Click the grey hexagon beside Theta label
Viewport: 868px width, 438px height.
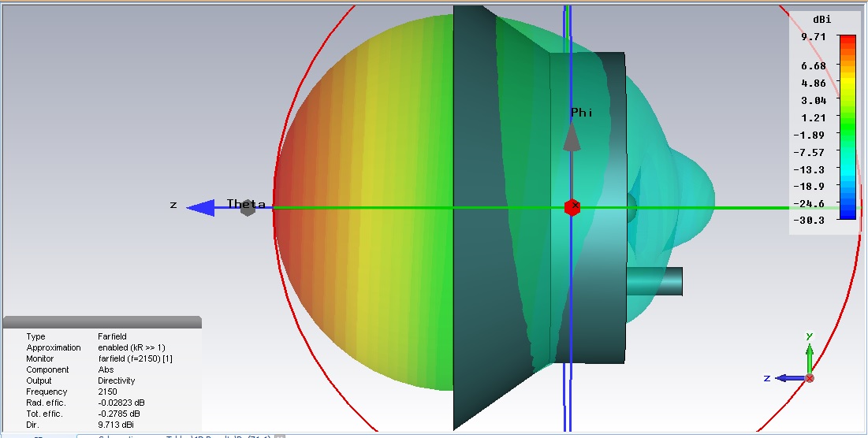click(248, 208)
